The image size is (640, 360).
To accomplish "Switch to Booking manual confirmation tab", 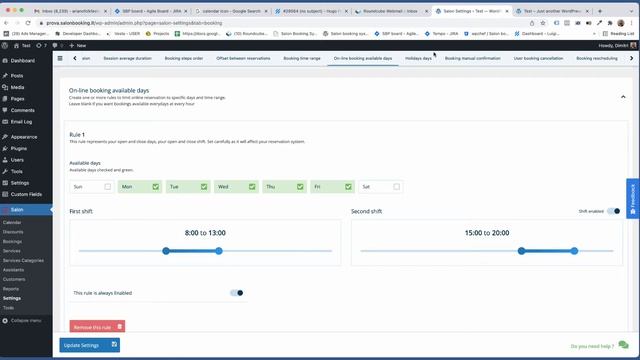I will [x=472, y=58].
